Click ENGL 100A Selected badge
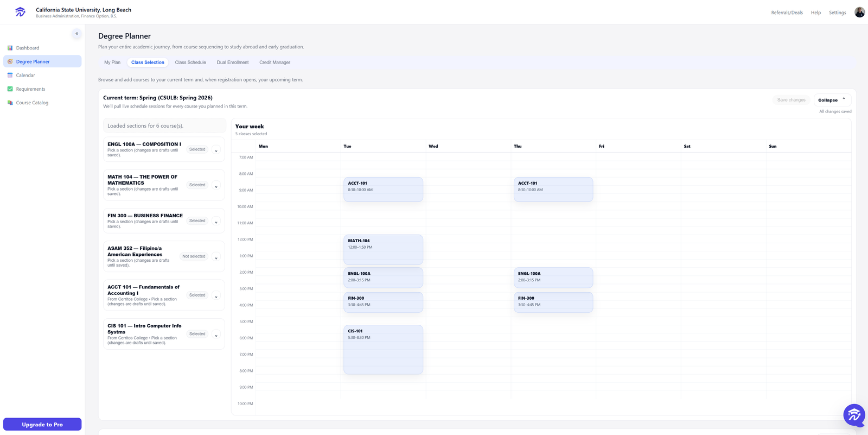 tap(197, 149)
